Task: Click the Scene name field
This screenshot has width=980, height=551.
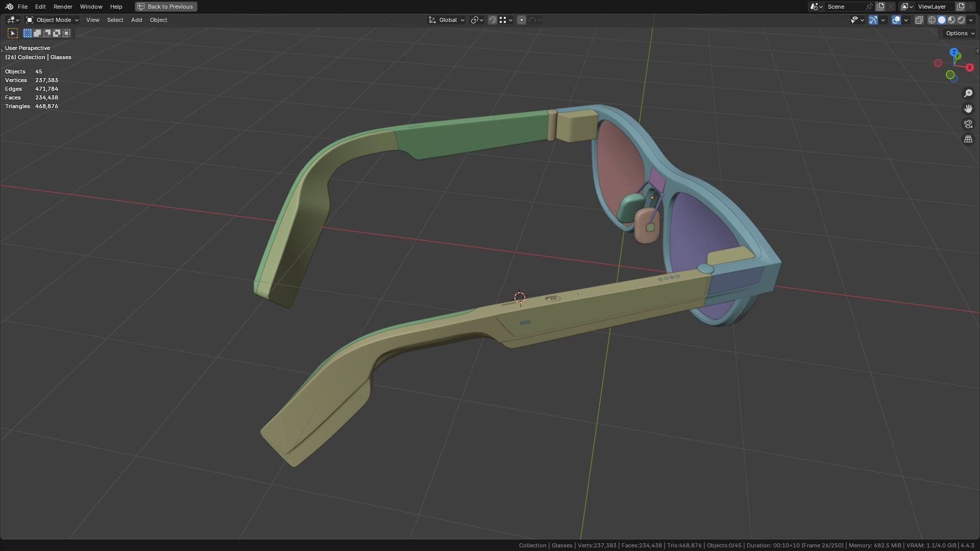Action: tap(845, 7)
